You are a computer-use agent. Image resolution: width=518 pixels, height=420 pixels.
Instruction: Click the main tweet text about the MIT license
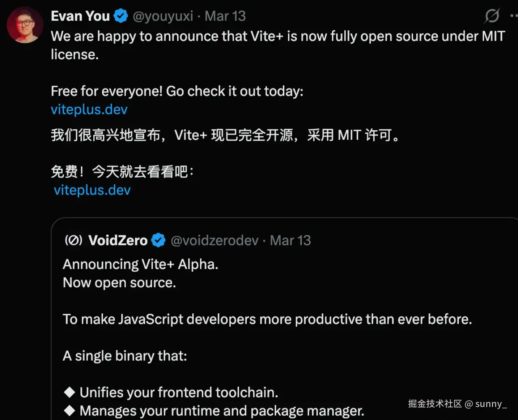pos(278,45)
